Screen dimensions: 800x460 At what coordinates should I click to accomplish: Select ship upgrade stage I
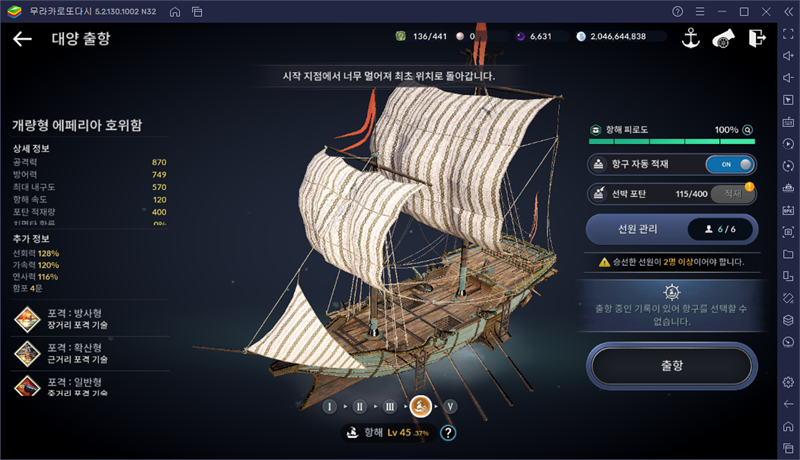[330, 406]
